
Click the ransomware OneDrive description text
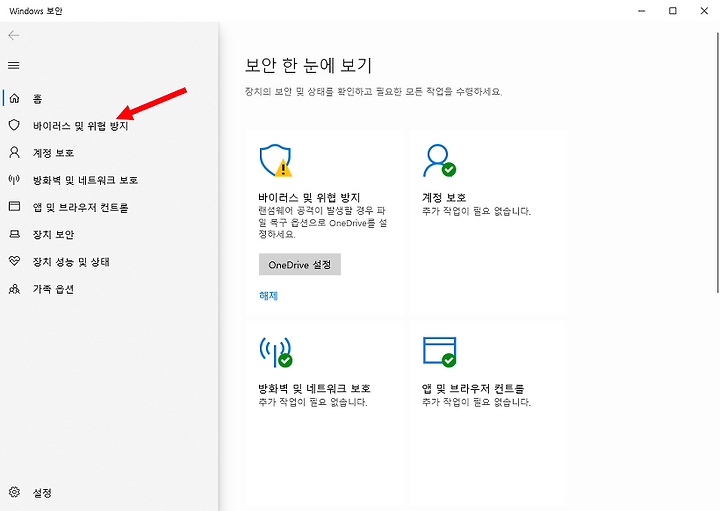(323, 222)
